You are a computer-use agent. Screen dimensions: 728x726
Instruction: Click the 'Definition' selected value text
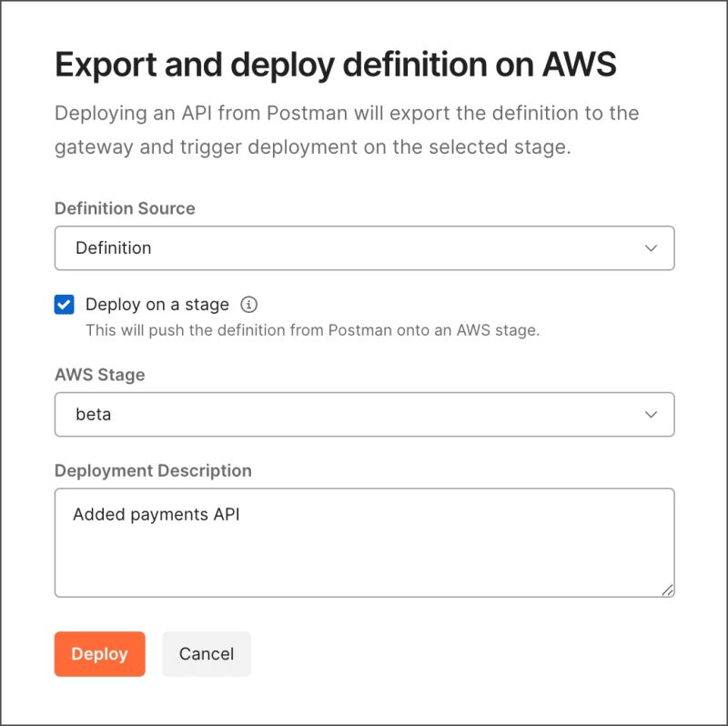(113, 247)
